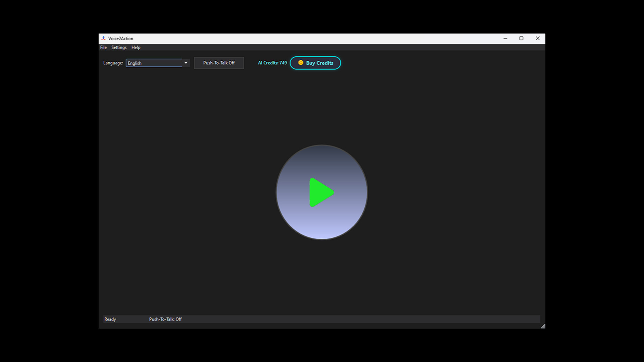
Task: Click the dropdown arrow next to English
Action: pyautogui.click(x=186, y=63)
